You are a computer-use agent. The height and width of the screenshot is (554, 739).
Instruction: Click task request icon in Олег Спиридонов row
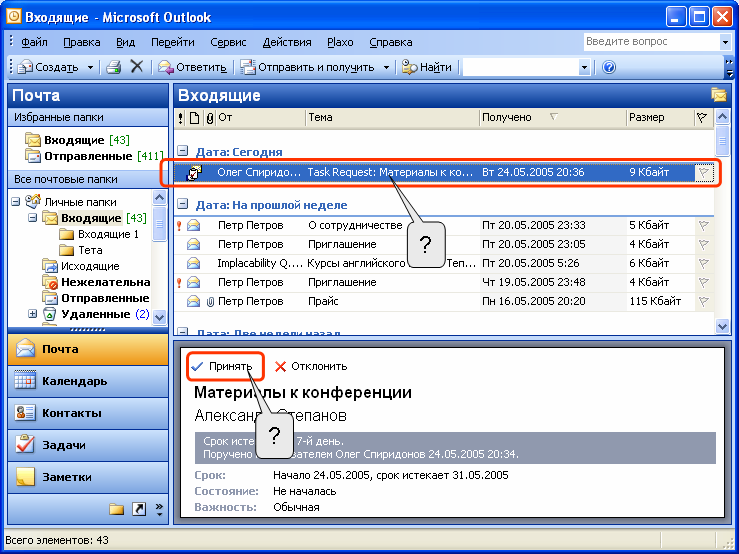(194, 173)
